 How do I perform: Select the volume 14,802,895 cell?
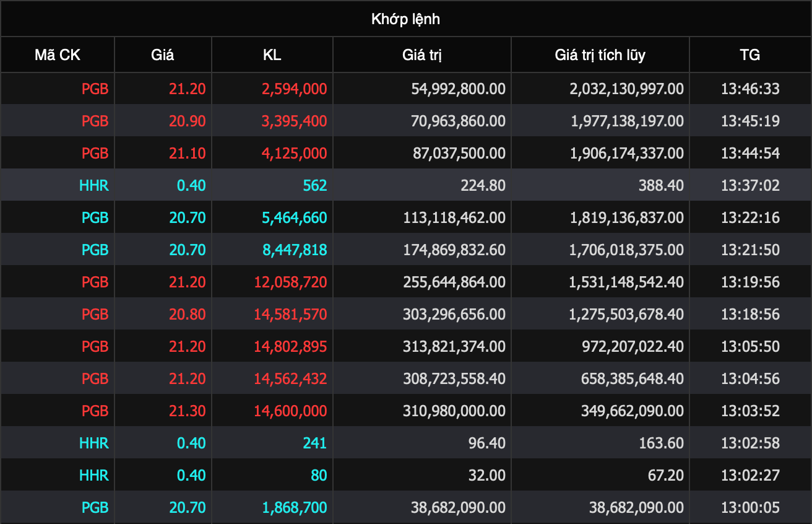[290, 346]
